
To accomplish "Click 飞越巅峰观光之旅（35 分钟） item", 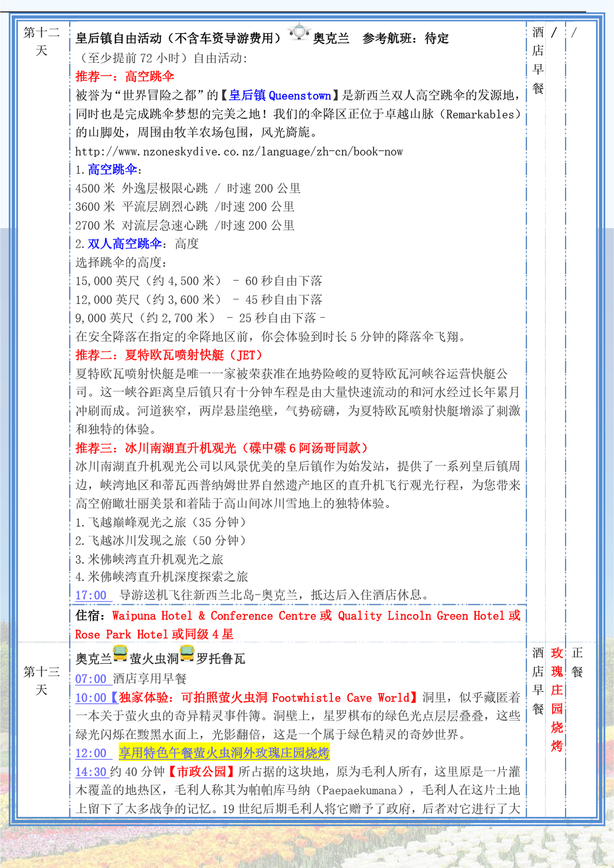I will tap(161, 522).
